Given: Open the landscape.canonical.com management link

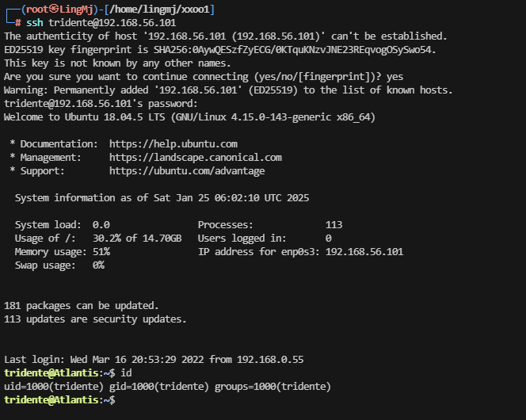Looking at the screenshot, I should [x=195, y=157].
